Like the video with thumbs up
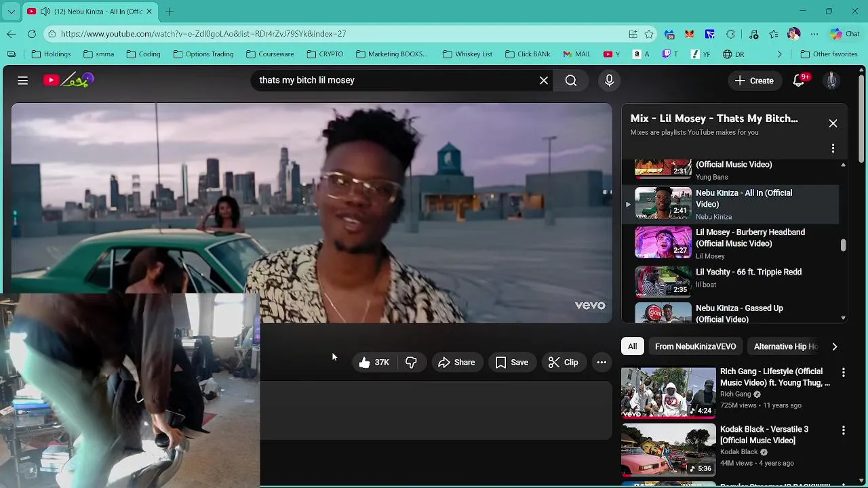Image resolution: width=868 pixels, height=488 pixels. [374, 363]
